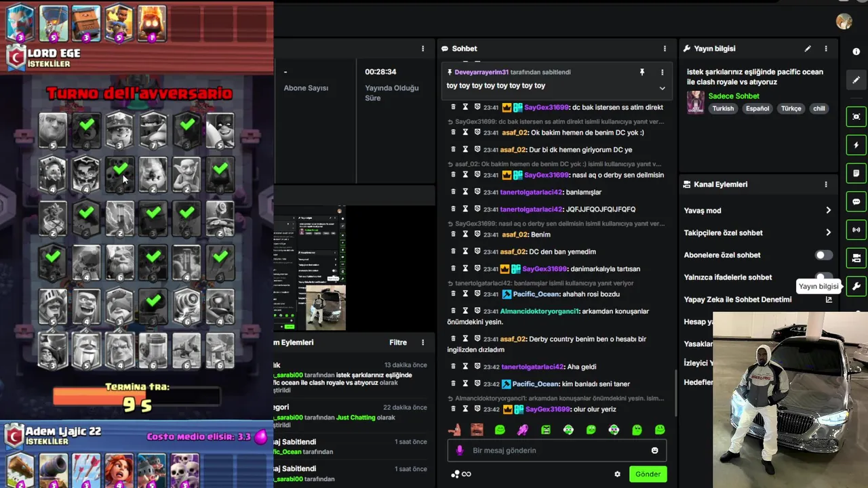Ban author of 'banlamışlar' using shield icon
The width and height of the screenshot is (868, 488).
point(477,192)
